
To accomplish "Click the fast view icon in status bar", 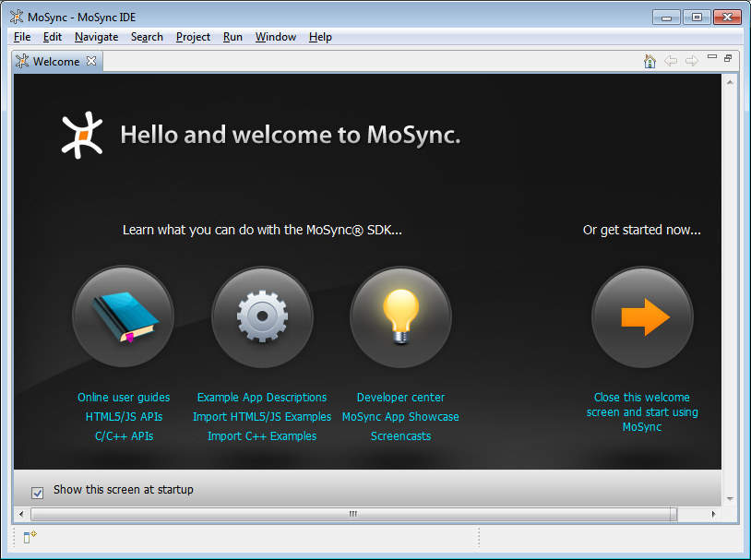I will click(30, 537).
